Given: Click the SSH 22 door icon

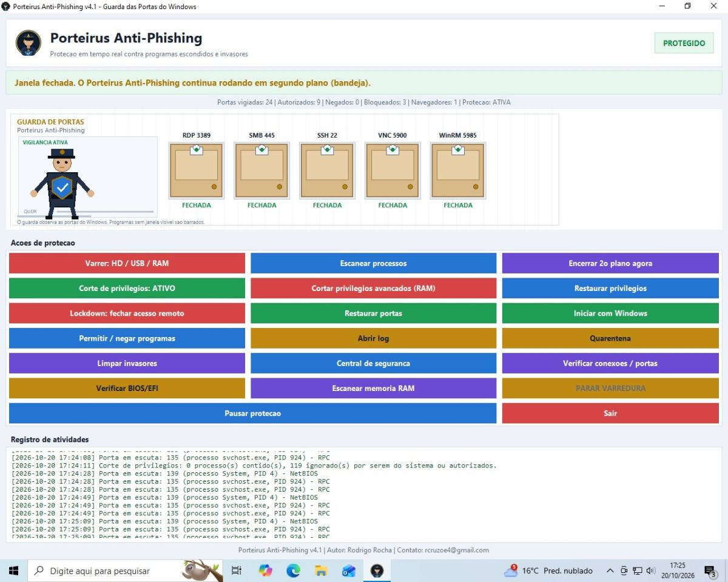Looking at the screenshot, I should point(327,170).
